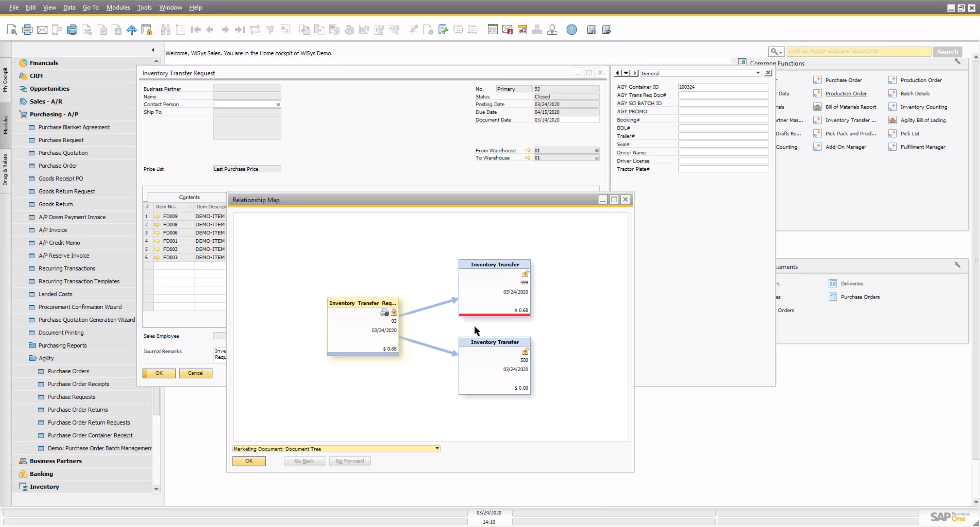Click the Common Functions wrench settings icon
Image resolution: width=980 pixels, height=527 pixels.
(x=957, y=62)
